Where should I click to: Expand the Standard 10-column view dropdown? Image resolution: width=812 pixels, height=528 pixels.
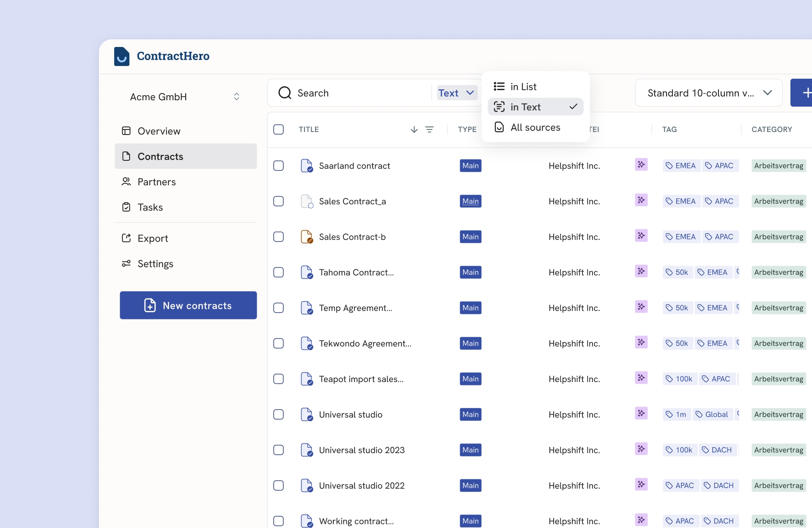pos(709,93)
